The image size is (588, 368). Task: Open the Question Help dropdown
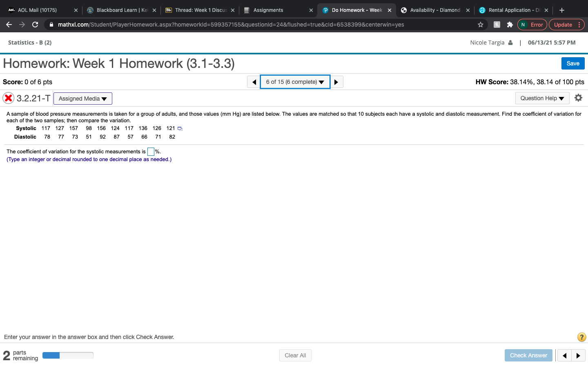(542, 98)
